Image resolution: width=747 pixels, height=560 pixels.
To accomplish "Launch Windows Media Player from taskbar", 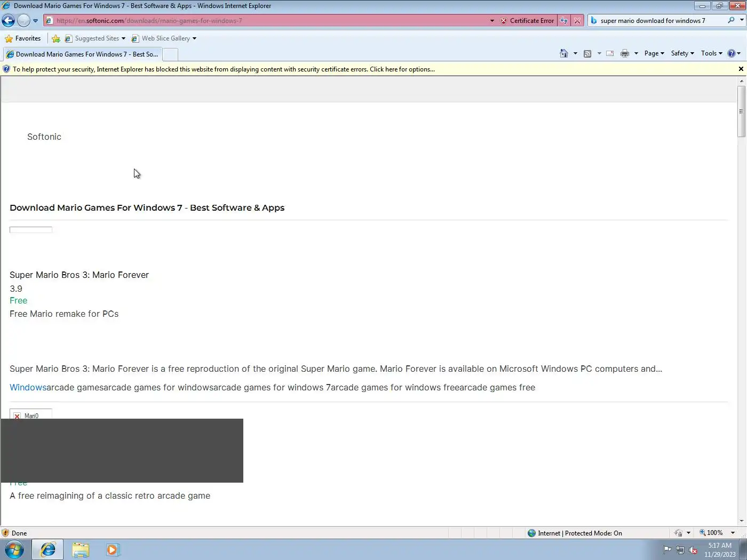I will point(113,550).
